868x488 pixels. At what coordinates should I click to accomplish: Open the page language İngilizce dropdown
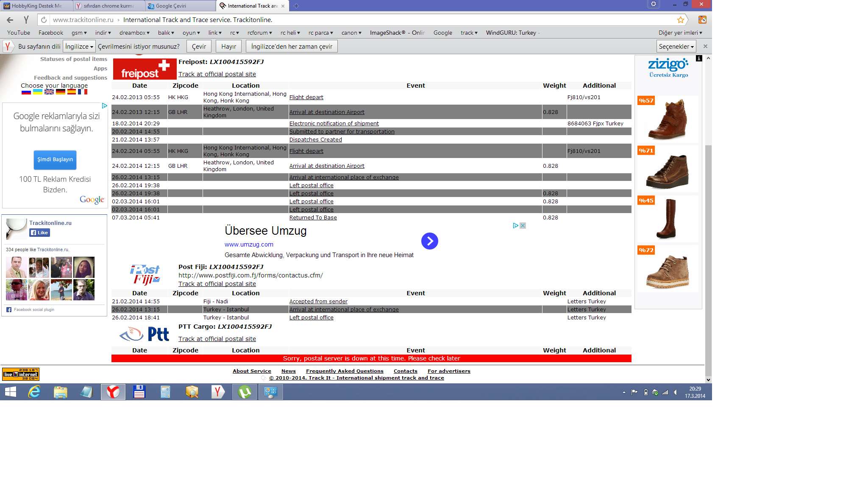(x=79, y=46)
